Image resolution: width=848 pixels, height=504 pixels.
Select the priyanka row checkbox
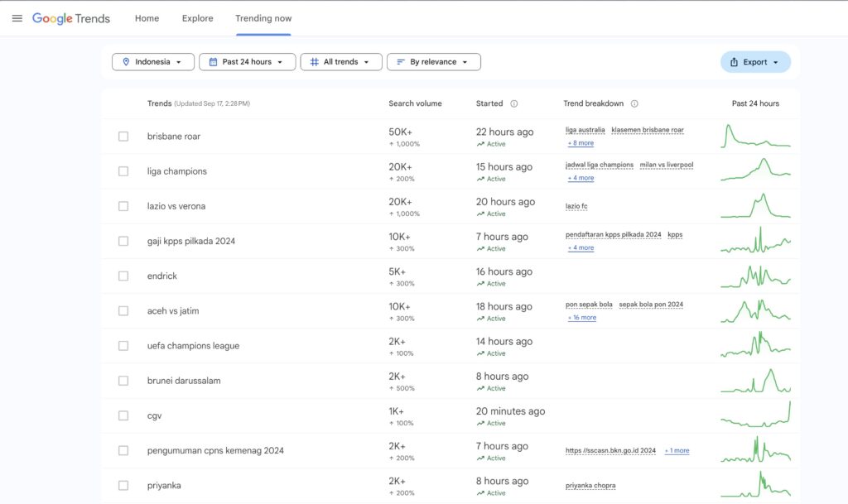tap(123, 486)
